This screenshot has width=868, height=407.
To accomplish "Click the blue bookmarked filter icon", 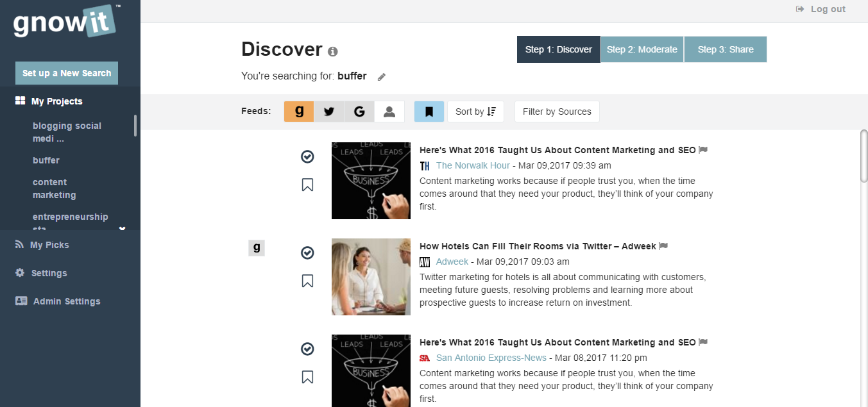I will pyautogui.click(x=429, y=112).
